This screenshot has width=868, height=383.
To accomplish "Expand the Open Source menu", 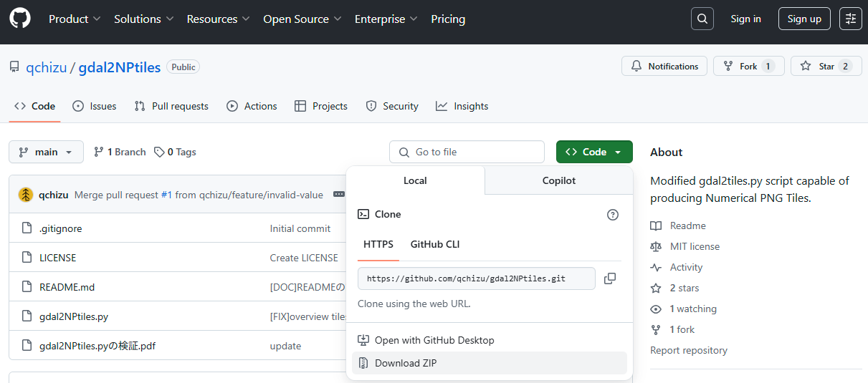I will tap(302, 19).
